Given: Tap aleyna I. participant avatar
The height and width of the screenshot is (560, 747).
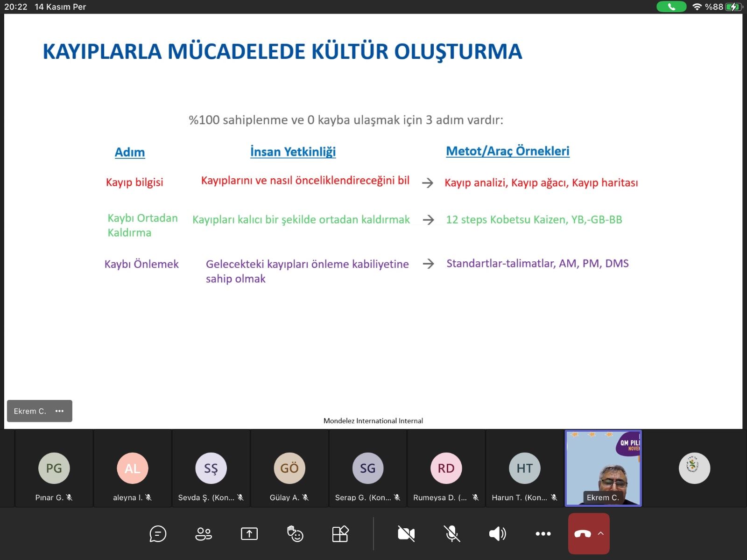Looking at the screenshot, I should tap(133, 468).
